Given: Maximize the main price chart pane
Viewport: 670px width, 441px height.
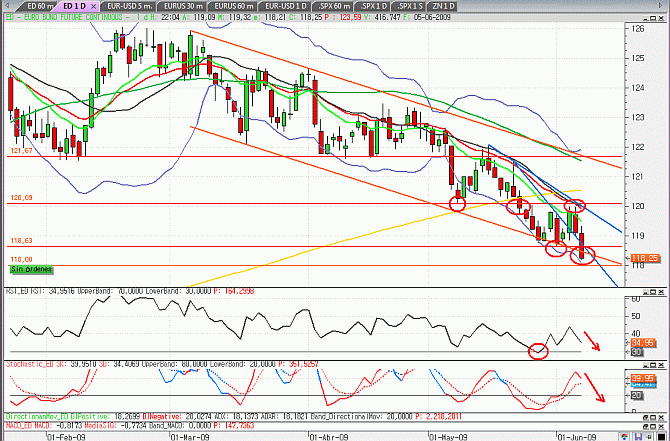Looking at the screenshot, I should [653, 18].
